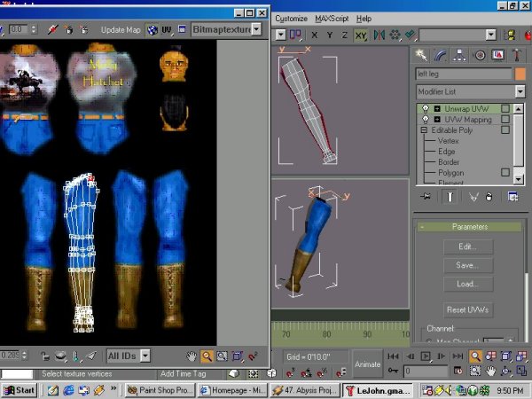Open the Create panel tab
The width and height of the screenshot is (532, 399).
pos(421,55)
